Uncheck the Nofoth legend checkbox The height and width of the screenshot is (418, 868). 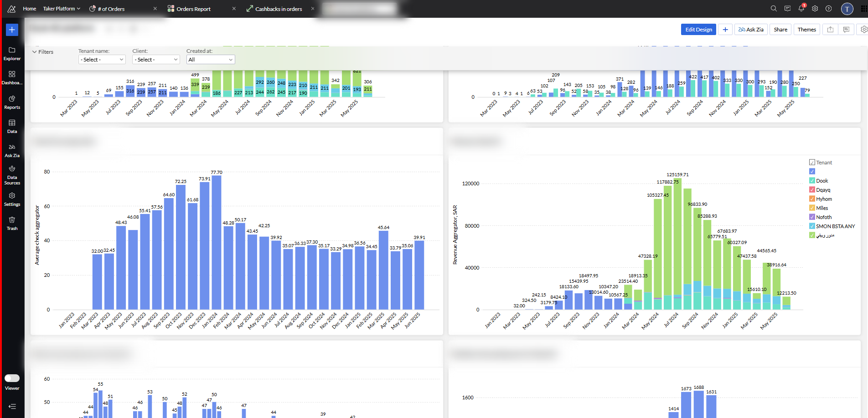[812, 217]
